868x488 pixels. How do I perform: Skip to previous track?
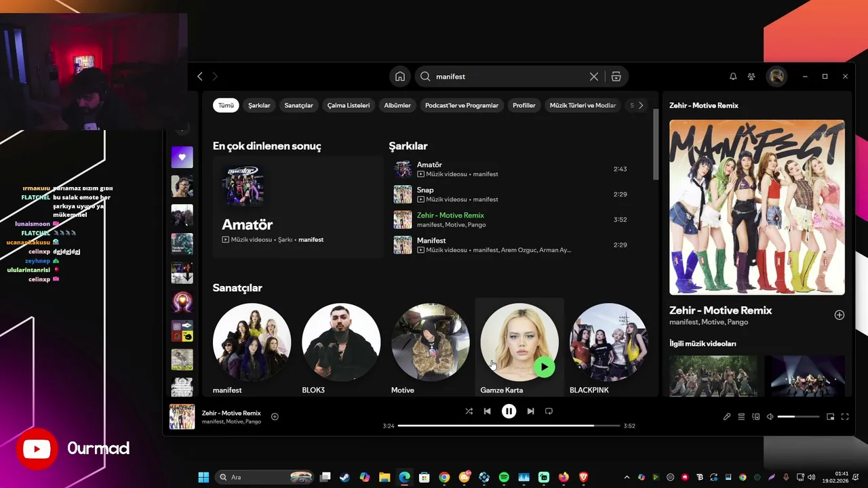click(x=487, y=411)
